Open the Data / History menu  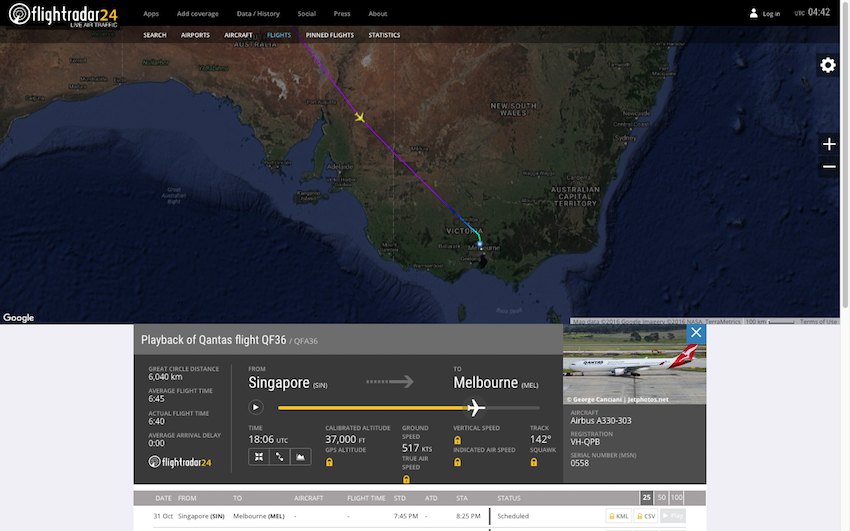pyautogui.click(x=258, y=14)
